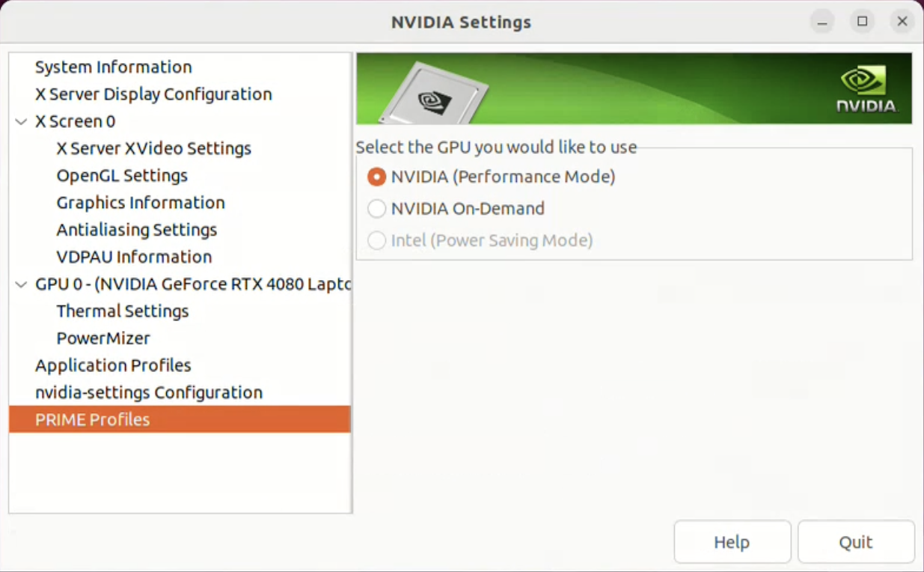Minimize the NVIDIA Settings window
Viewport: 924px width, 572px height.
pyautogui.click(x=822, y=22)
